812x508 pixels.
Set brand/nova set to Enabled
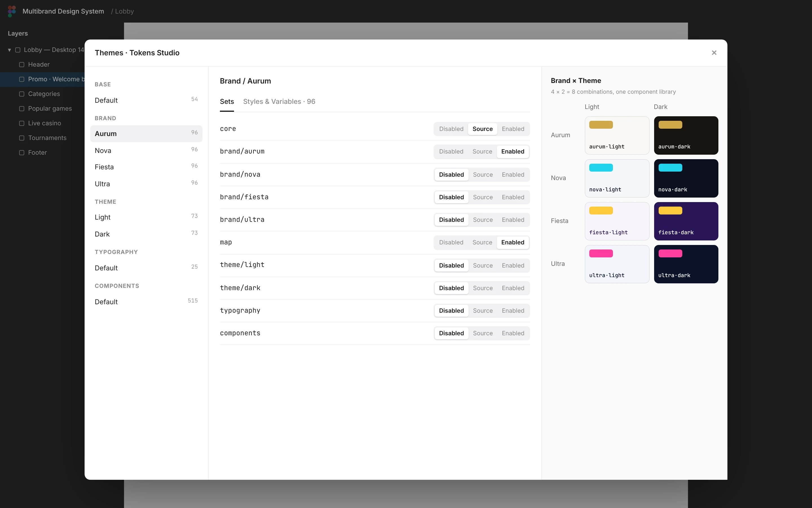pos(513,175)
